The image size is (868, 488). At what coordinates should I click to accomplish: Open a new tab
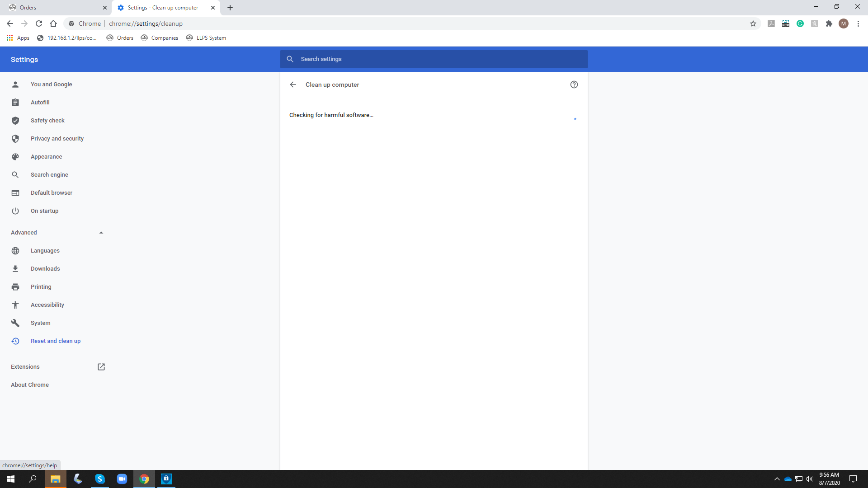click(x=230, y=8)
